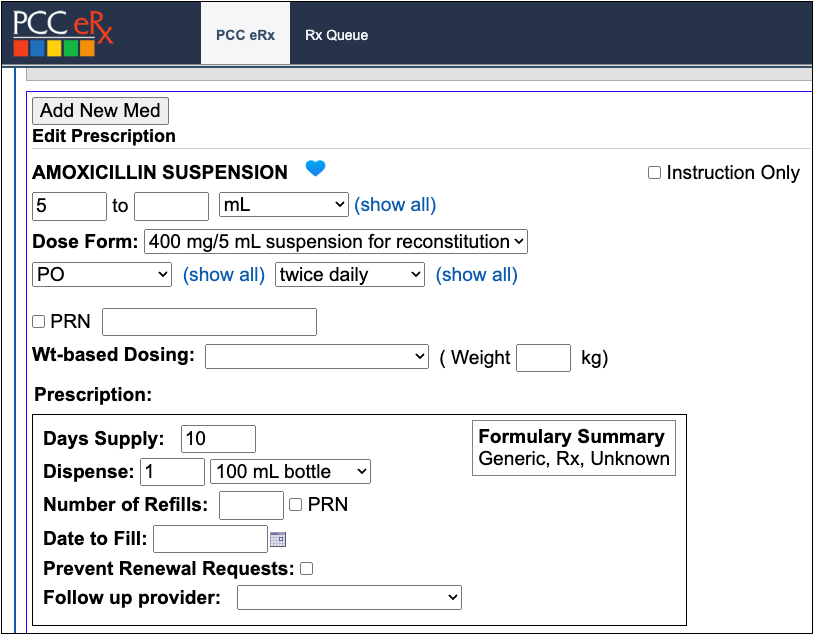813x634 pixels.
Task: Check the PRN dosing checkbox
Action: point(39,322)
